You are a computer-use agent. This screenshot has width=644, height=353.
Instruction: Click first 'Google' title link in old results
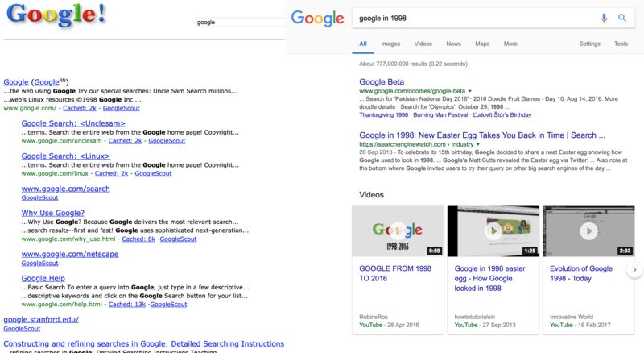(16, 82)
